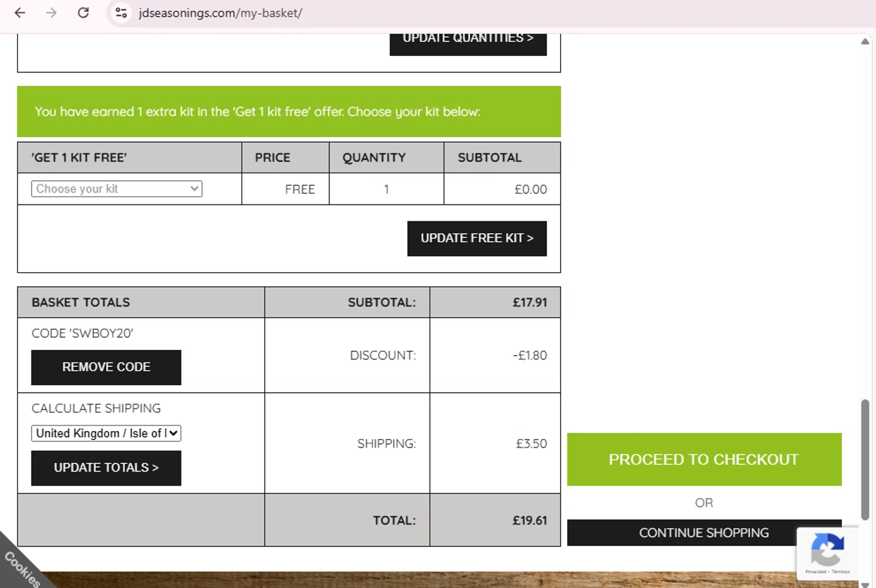Click the green free kit offer banner

click(x=289, y=112)
